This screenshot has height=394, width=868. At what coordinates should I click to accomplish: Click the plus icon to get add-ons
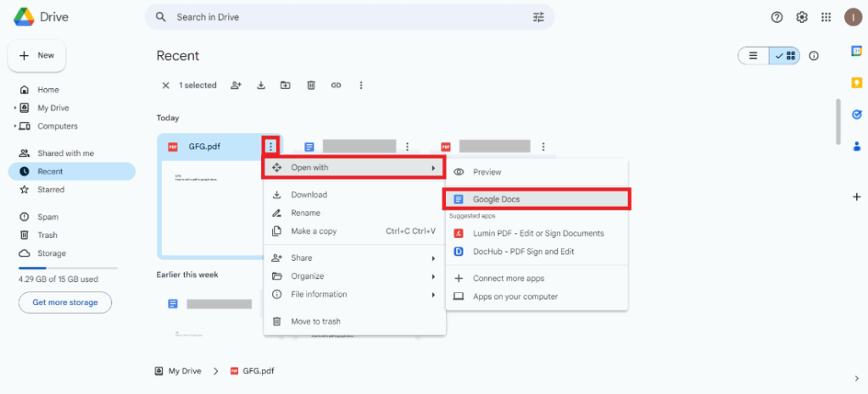pyautogui.click(x=856, y=197)
